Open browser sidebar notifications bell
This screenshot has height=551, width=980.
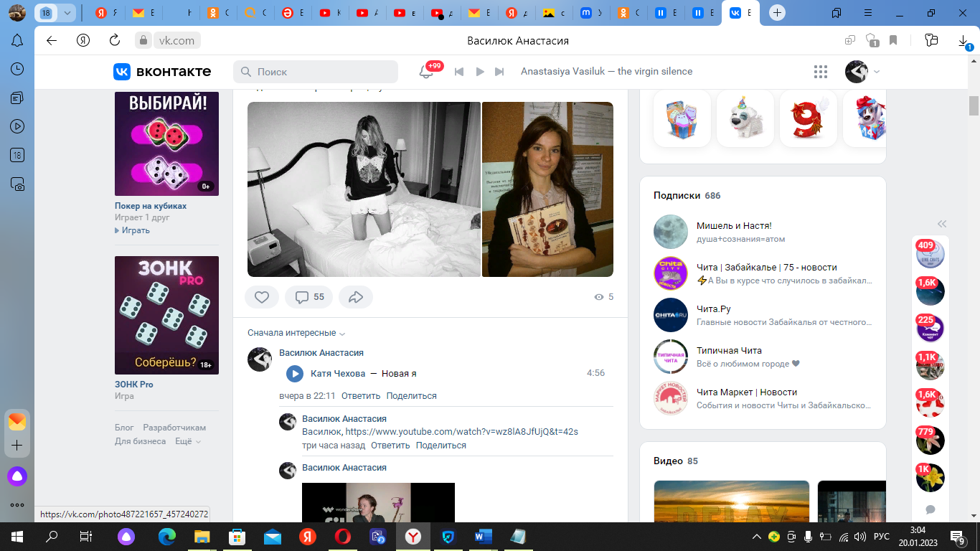click(x=17, y=41)
